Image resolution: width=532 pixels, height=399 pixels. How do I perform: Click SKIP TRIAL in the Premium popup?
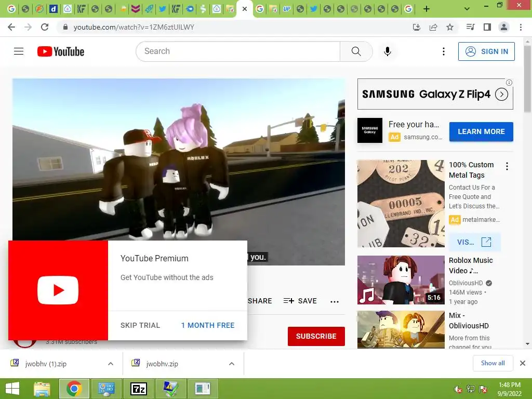(x=140, y=325)
